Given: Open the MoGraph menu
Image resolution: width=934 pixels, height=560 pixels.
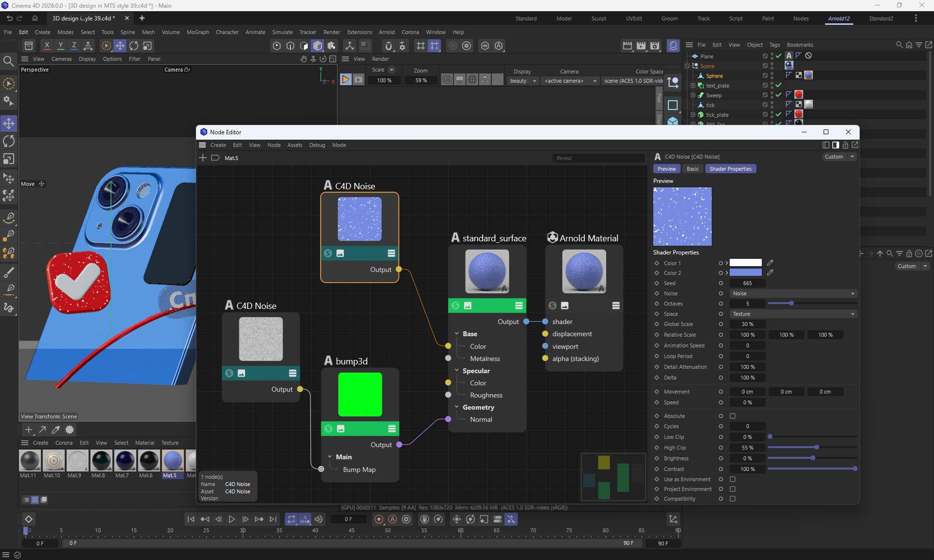Looking at the screenshot, I should pyautogui.click(x=198, y=32).
